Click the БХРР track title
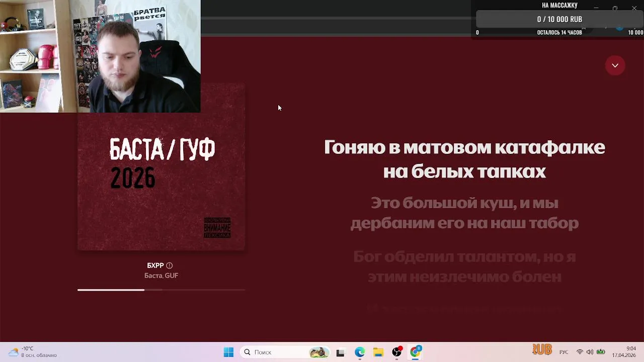644x362 pixels. coord(155,265)
